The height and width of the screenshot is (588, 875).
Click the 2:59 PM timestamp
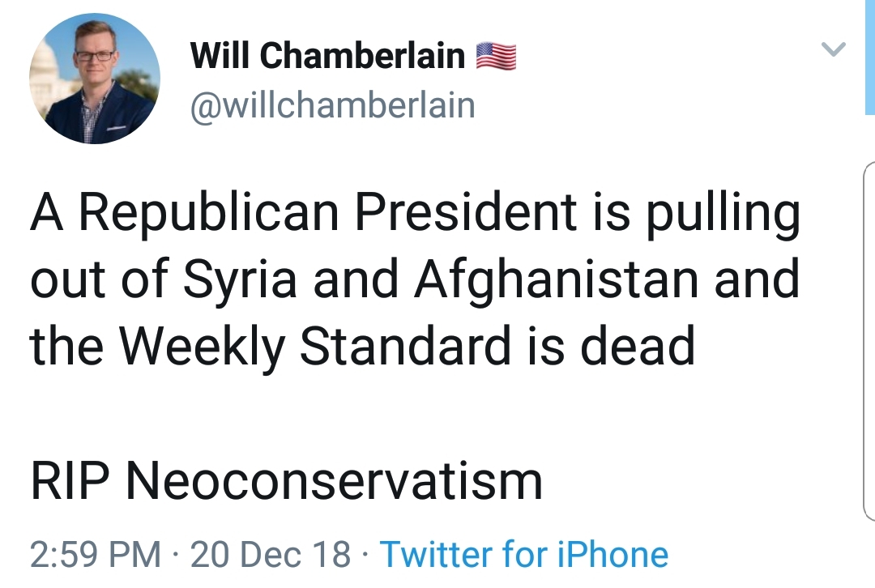coord(96,555)
